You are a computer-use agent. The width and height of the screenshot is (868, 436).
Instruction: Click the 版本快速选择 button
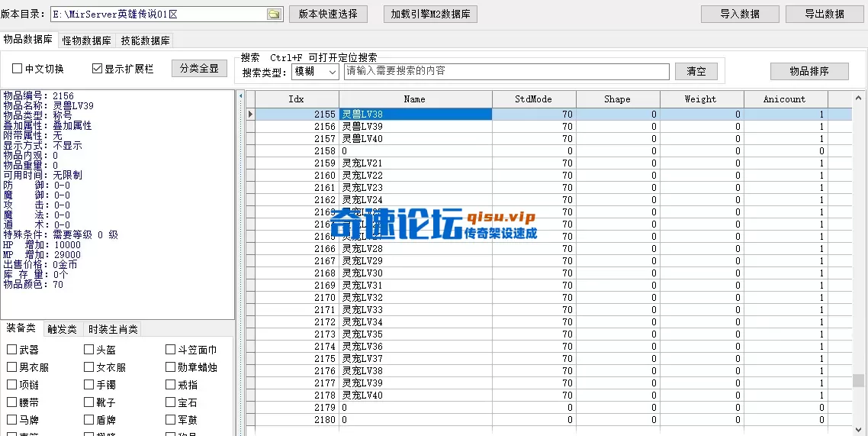click(328, 15)
